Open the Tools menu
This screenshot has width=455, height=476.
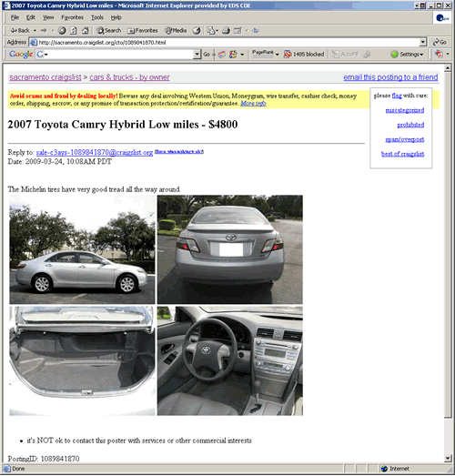pyautogui.click(x=97, y=17)
